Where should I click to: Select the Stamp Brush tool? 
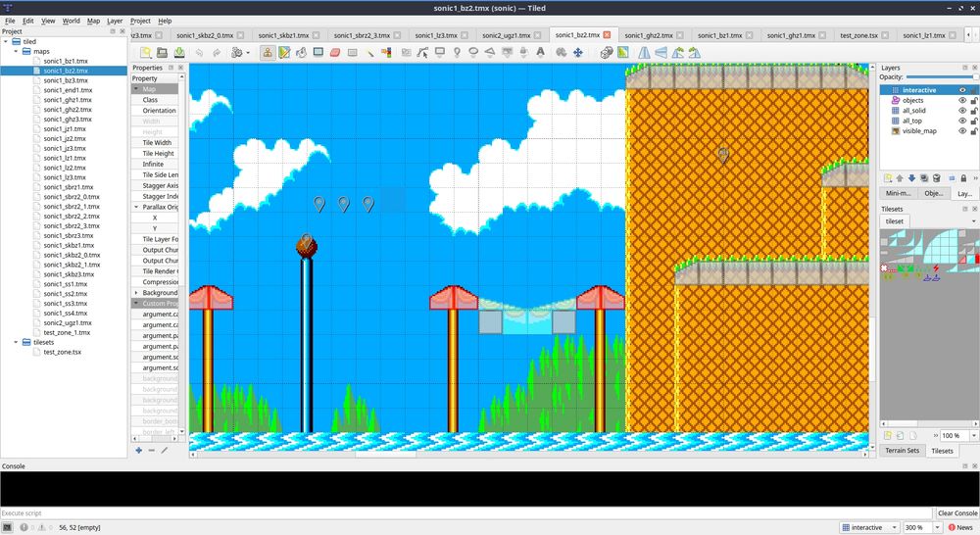(x=268, y=53)
